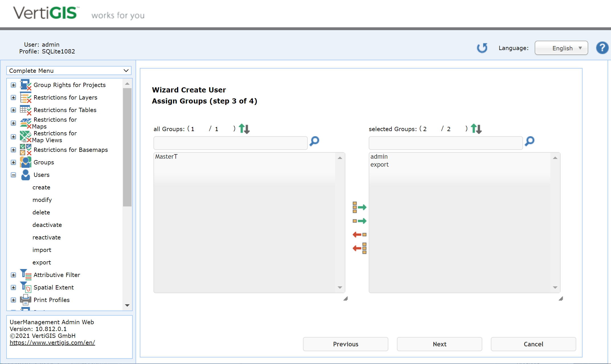Select the create entry under Users
The image size is (611, 364).
[41, 187]
